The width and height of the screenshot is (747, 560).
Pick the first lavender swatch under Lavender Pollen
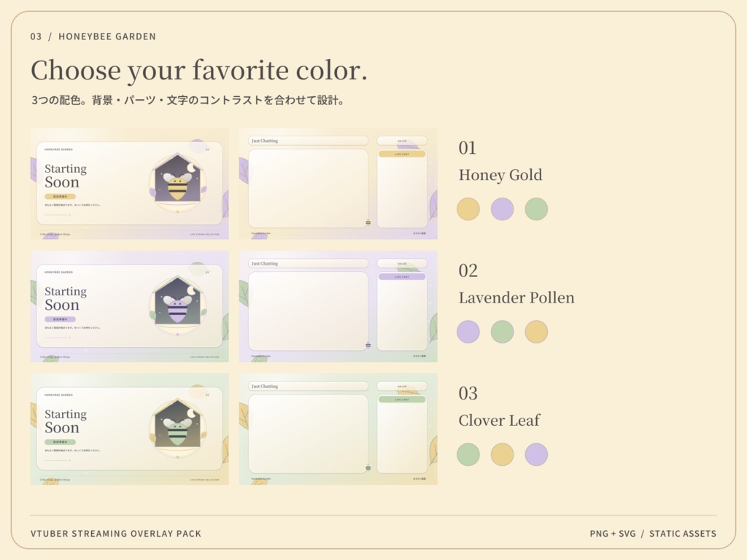tap(468, 332)
